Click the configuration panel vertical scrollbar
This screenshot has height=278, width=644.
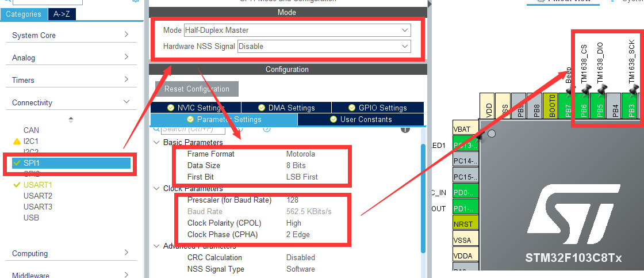pyautogui.click(x=423, y=198)
